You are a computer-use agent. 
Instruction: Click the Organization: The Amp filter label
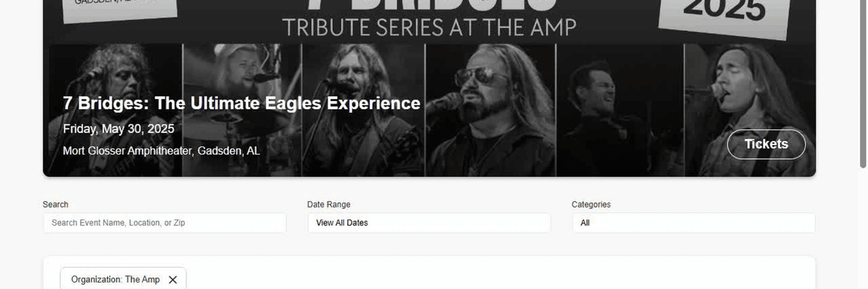116,280
